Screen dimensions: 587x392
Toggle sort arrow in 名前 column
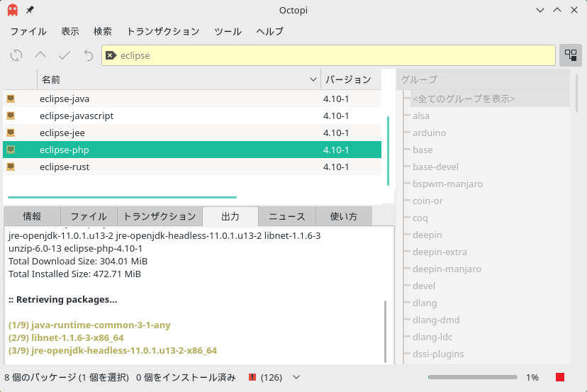tap(313, 79)
